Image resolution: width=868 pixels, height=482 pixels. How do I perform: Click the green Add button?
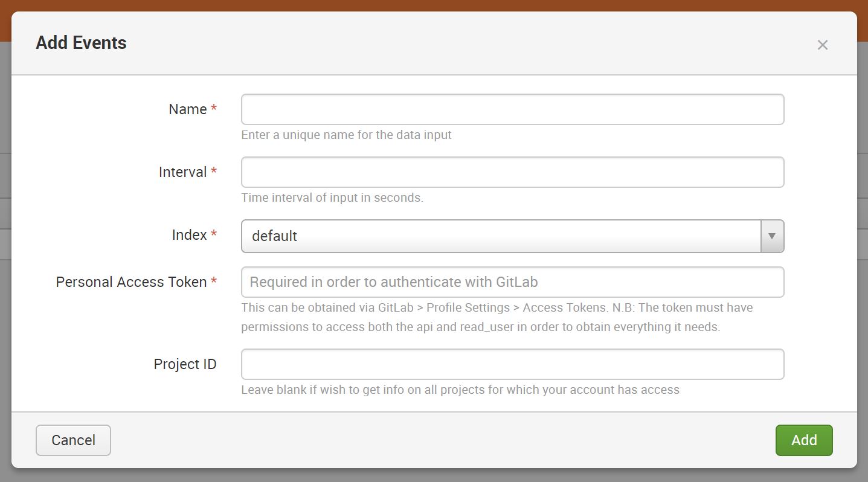[x=804, y=440]
